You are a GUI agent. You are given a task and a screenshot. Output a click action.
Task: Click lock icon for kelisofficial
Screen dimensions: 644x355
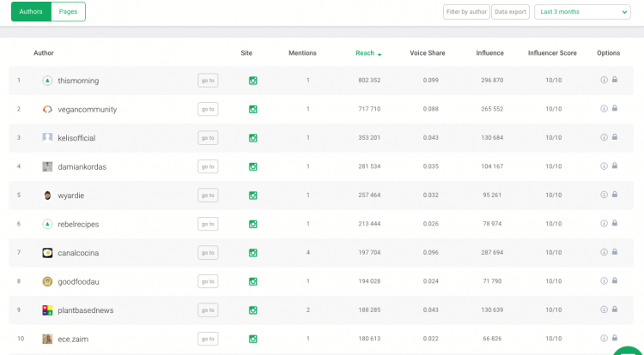(615, 137)
